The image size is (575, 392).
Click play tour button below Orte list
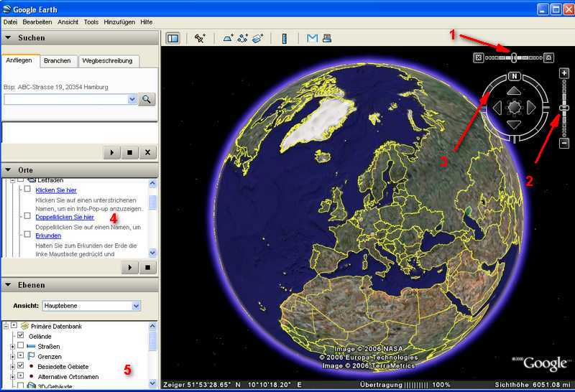pyautogui.click(x=130, y=268)
